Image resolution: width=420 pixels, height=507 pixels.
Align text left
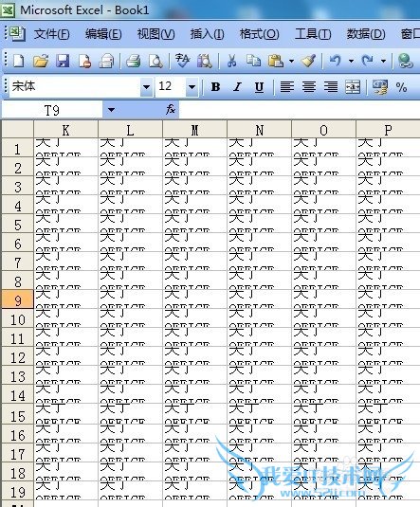[286, 86]
